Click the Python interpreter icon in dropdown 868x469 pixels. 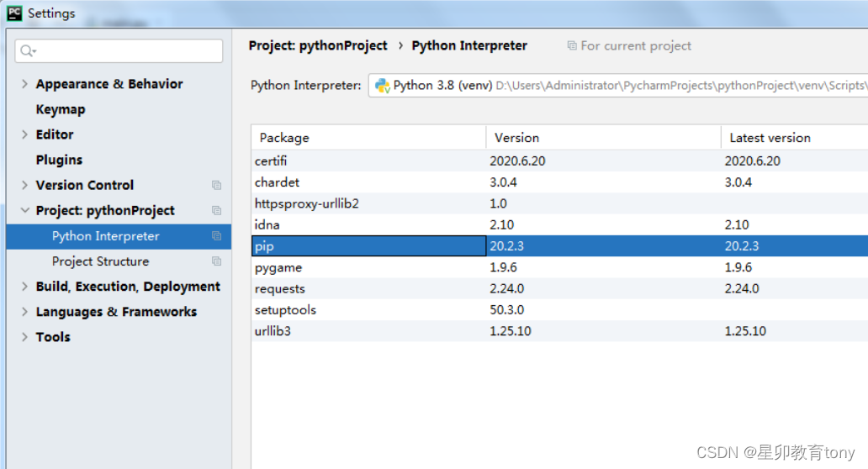pos(383,86)
